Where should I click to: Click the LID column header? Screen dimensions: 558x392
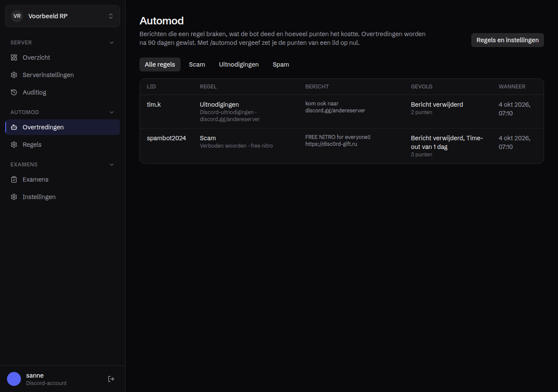coord(151,87)
